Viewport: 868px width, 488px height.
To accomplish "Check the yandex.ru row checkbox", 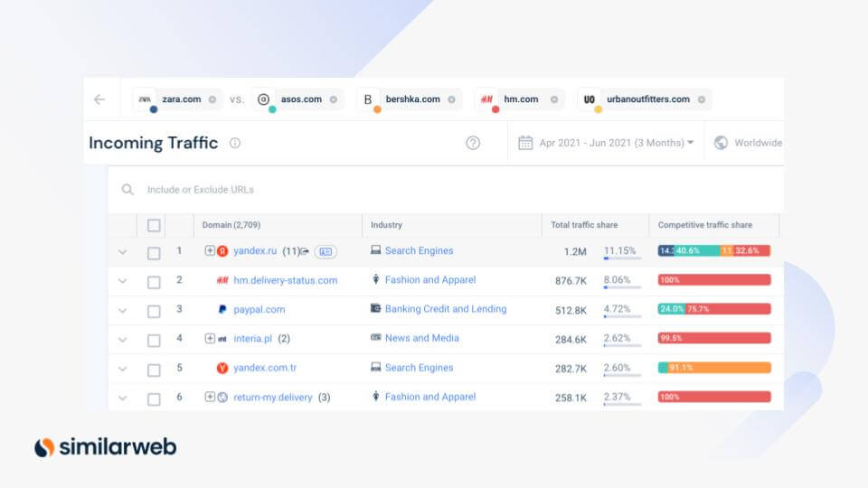I will tap(154, 253).
